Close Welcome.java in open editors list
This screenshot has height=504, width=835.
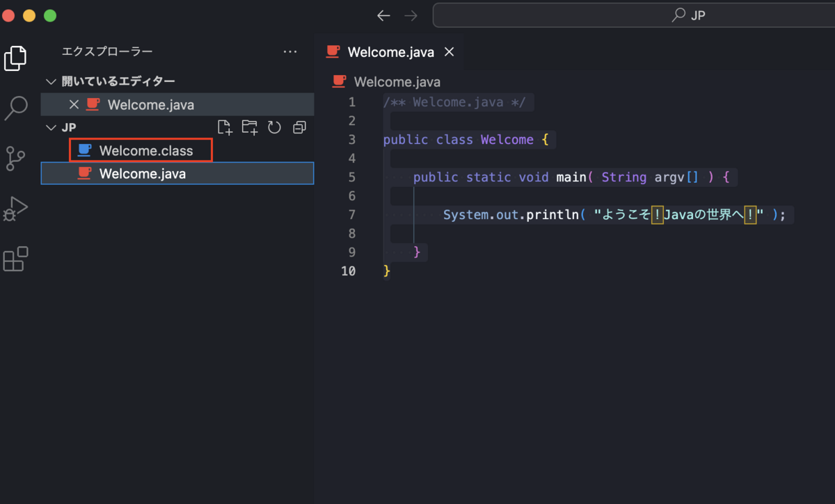coord(74,105)
